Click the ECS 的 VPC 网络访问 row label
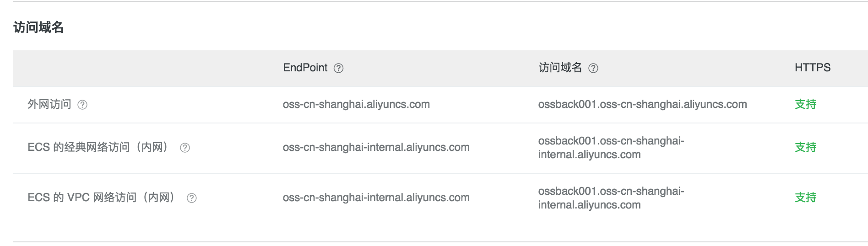The width and height of the screenshot is (868, 246). click(102, 198)
